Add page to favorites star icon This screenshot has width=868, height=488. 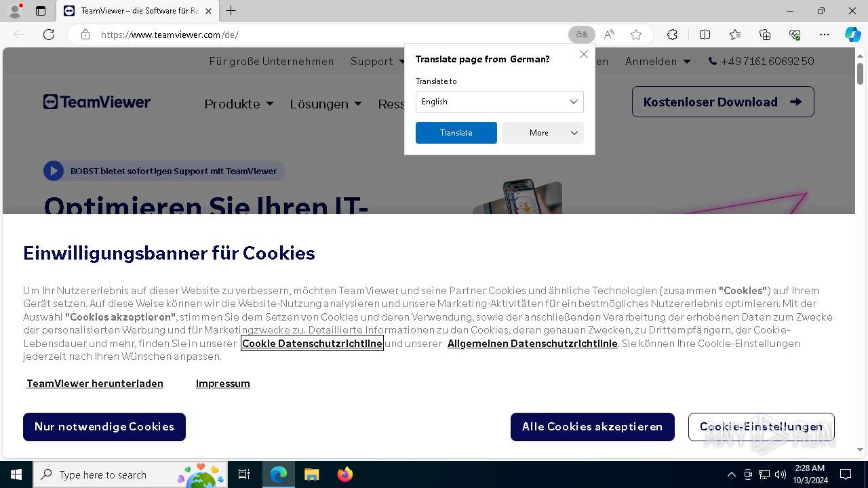[636, 35]
